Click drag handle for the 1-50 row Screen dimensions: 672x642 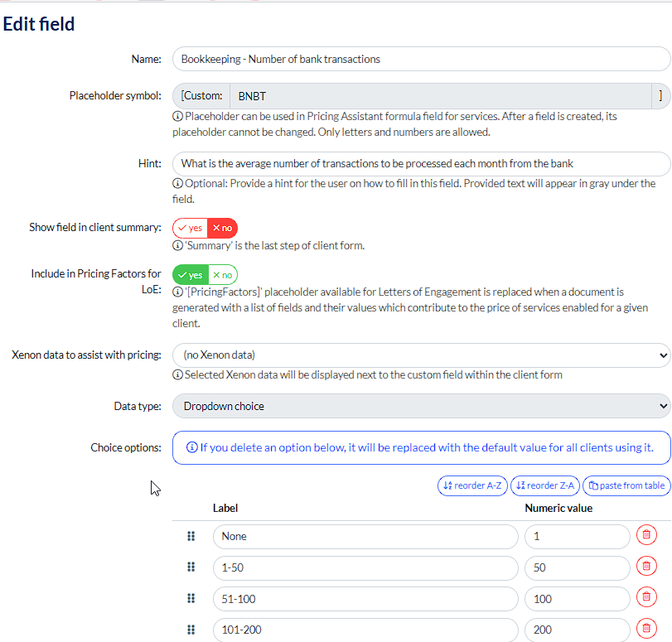(191, 567)
